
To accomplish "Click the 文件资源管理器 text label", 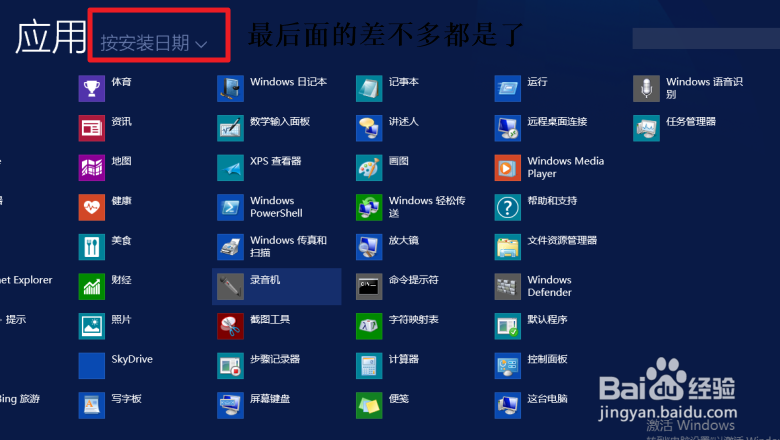I will (x=563, y=240).
